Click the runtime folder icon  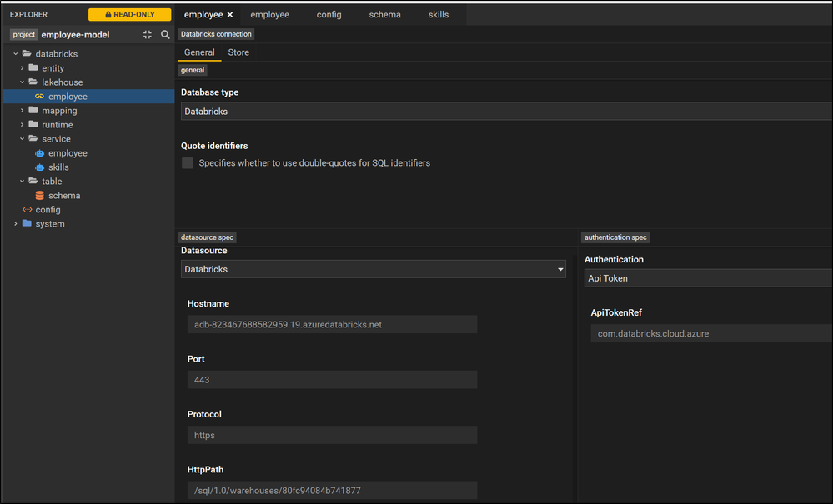point(33,125)
